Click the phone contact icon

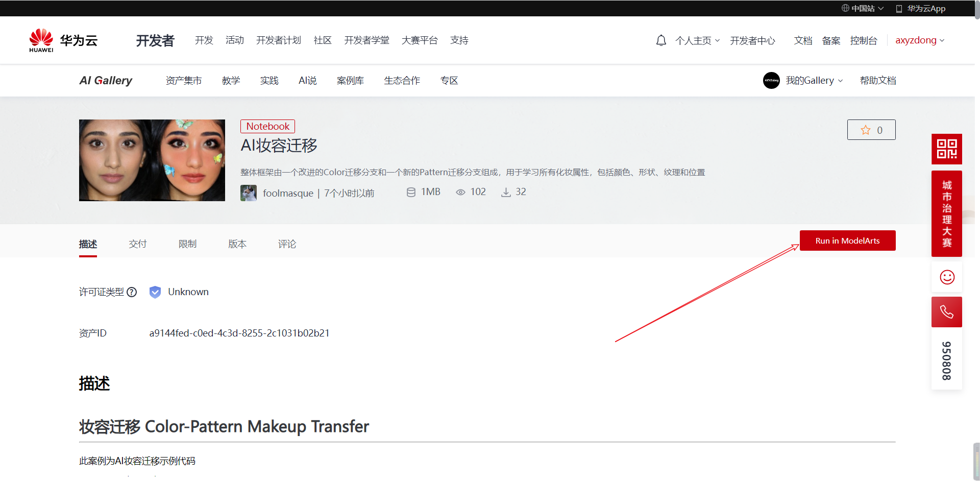coord(947,312)
